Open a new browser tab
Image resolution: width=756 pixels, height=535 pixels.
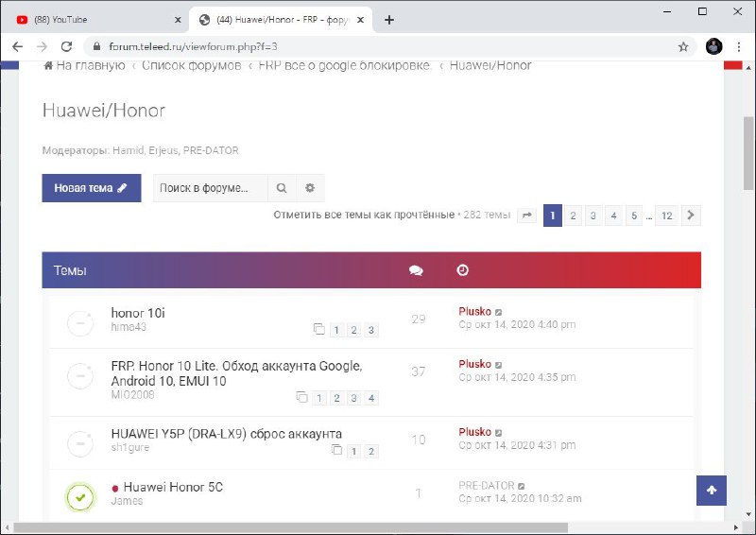(389, 20)
